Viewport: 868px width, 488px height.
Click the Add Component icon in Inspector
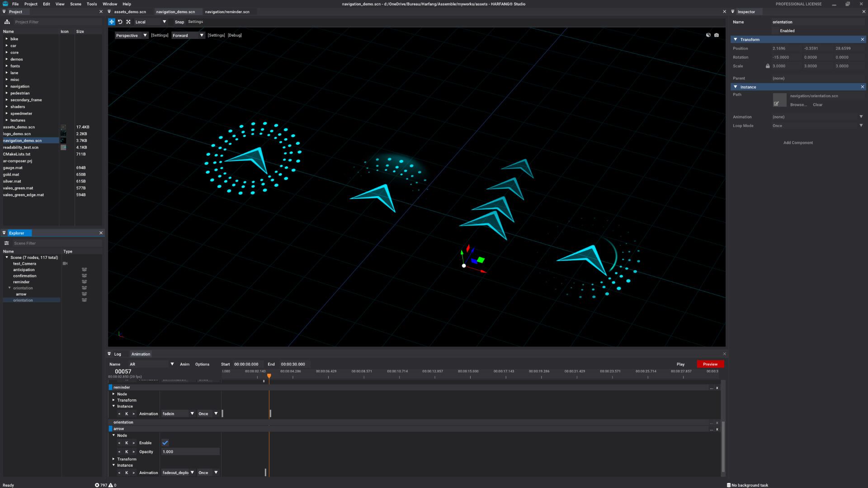(798, 142)
